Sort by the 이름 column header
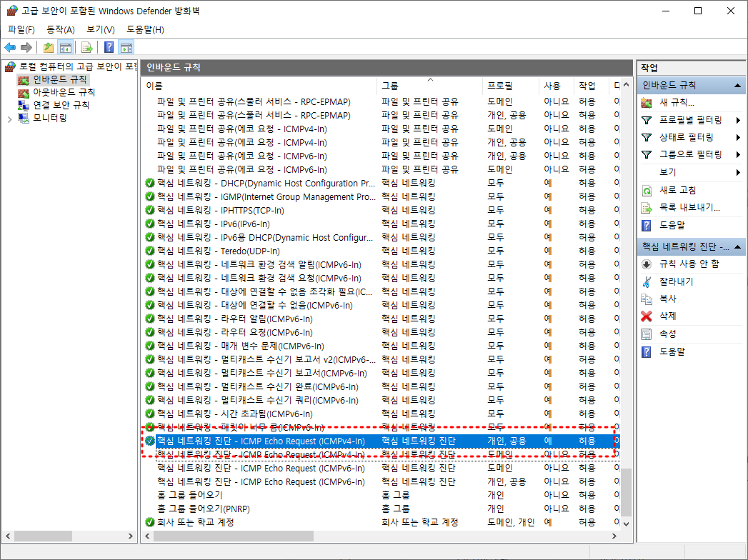Viewport: 748px width, 560px height. pyautogui.click(x=259, y=86)
